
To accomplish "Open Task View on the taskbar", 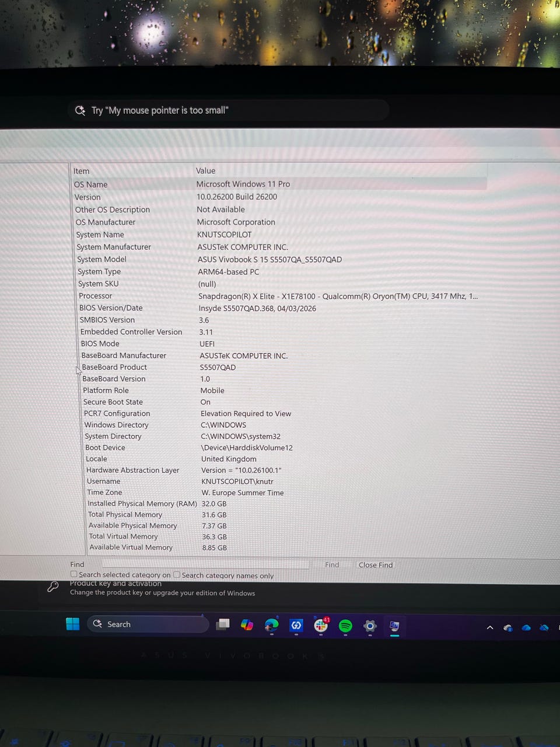I will tap(222, 624).
